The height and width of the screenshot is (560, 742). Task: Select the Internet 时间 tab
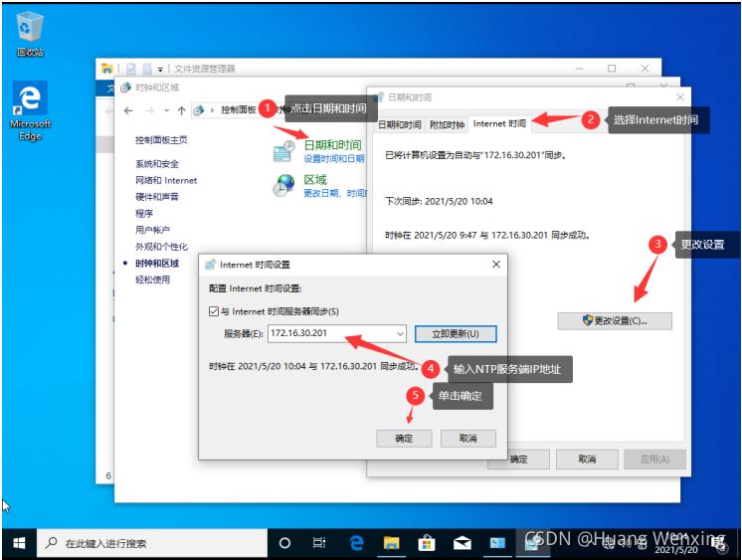point(499,123)
